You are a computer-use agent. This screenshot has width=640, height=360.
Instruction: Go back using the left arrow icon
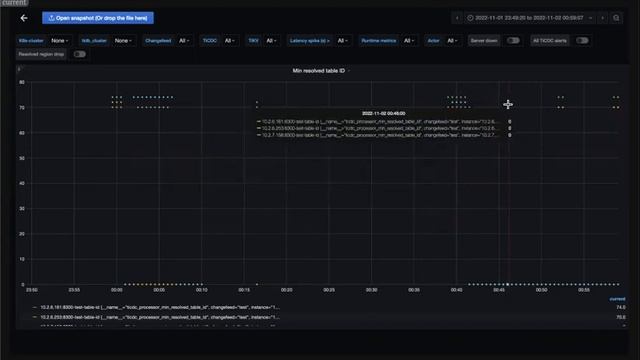(x=24, y=18)
